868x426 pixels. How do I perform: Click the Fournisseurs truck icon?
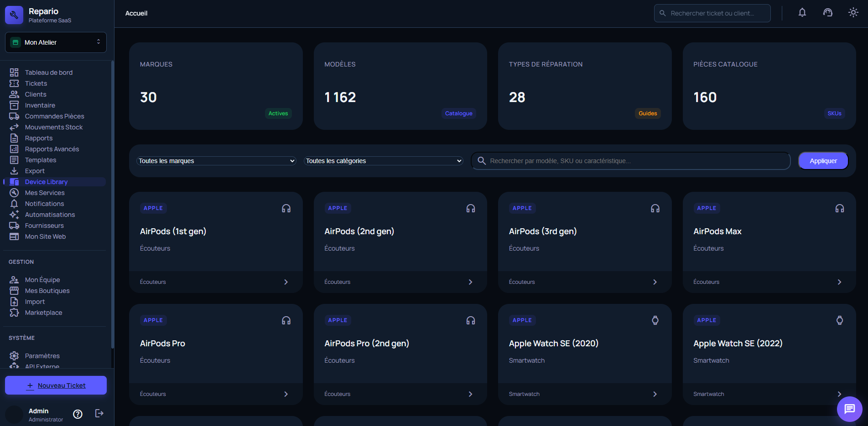tap(14, 226)
